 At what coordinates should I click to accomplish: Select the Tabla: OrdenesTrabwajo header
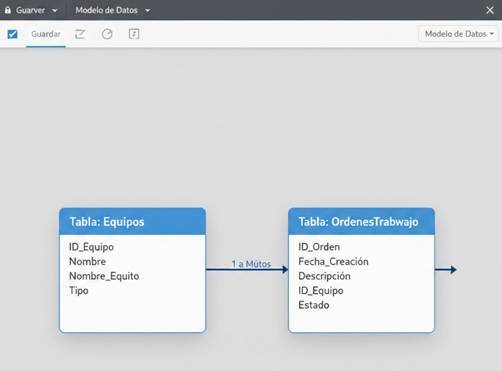pos(361,222)
